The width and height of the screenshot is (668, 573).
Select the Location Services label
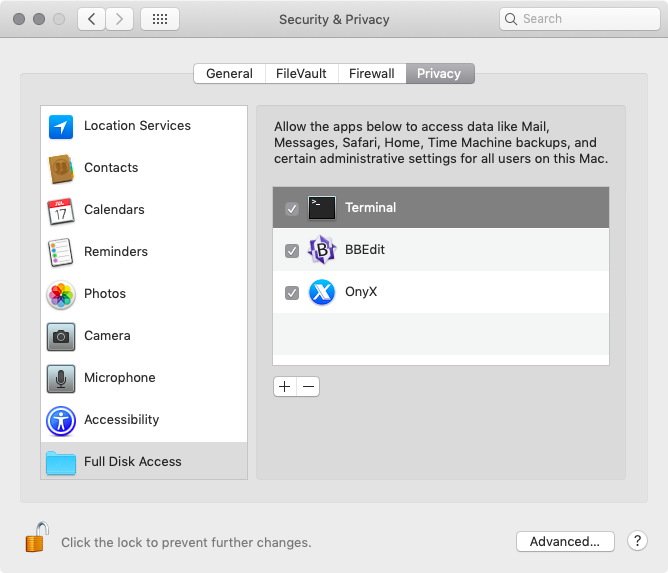[137, 126]
